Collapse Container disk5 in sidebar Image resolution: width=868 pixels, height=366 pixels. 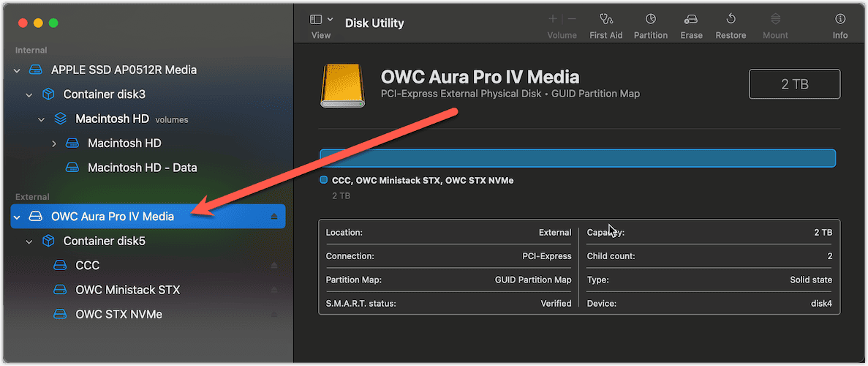30,242
